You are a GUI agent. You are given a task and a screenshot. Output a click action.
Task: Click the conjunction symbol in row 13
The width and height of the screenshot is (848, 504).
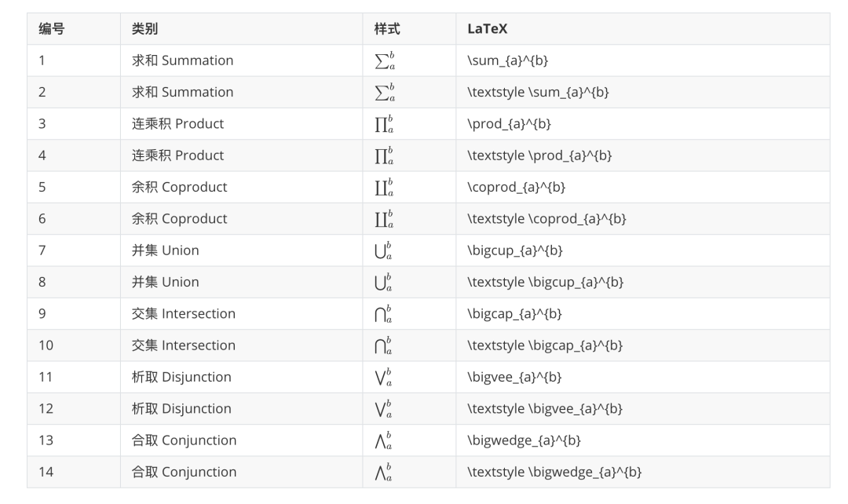point(383,440)
